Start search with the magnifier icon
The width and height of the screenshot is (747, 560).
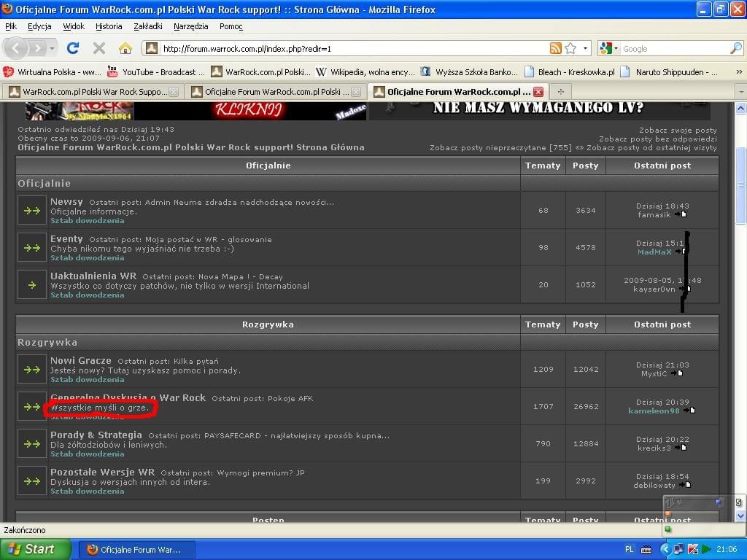[736, 48]
